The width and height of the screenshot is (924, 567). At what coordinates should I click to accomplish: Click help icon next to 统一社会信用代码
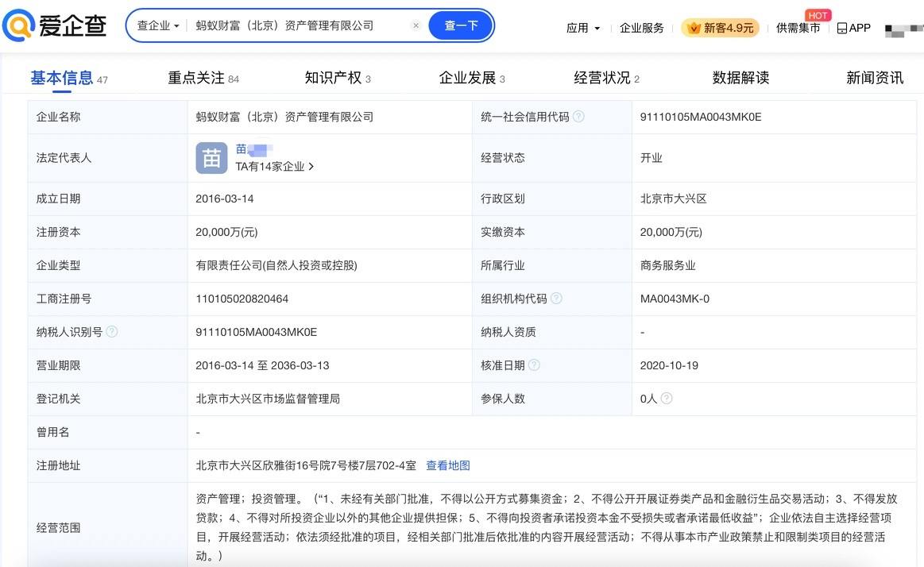point(578,116)
